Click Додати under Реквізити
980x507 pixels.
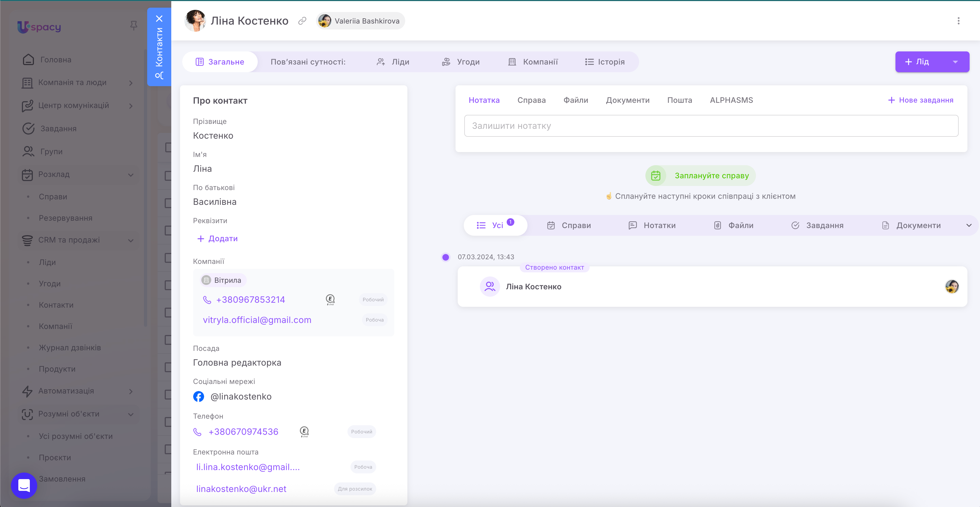(217, 238)
